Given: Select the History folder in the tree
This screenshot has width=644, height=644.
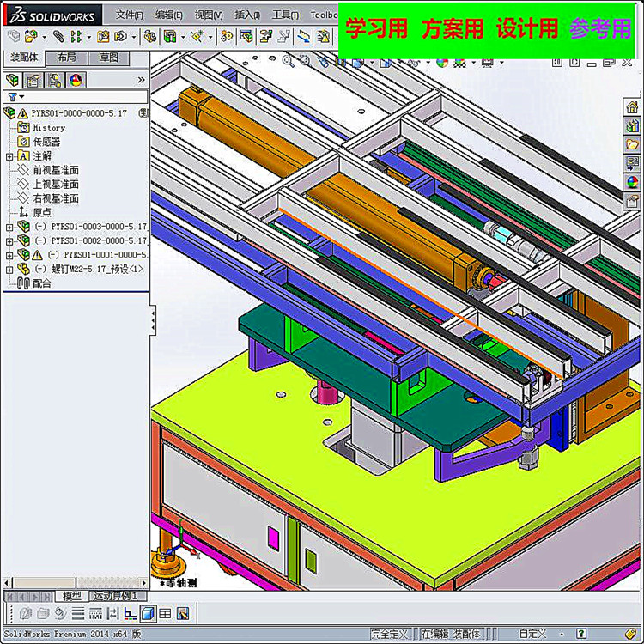Looking at the screenshot, I should coord(49,128).
